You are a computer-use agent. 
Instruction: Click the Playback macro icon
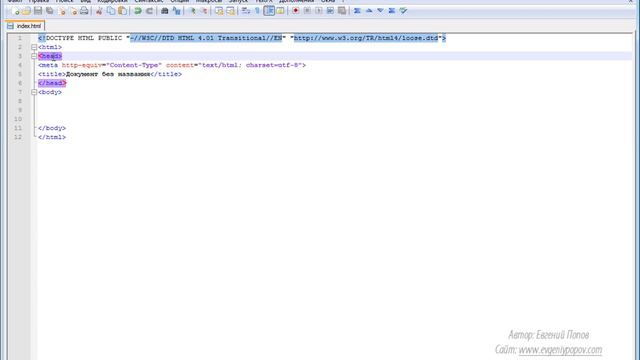[x=319, y=11]
